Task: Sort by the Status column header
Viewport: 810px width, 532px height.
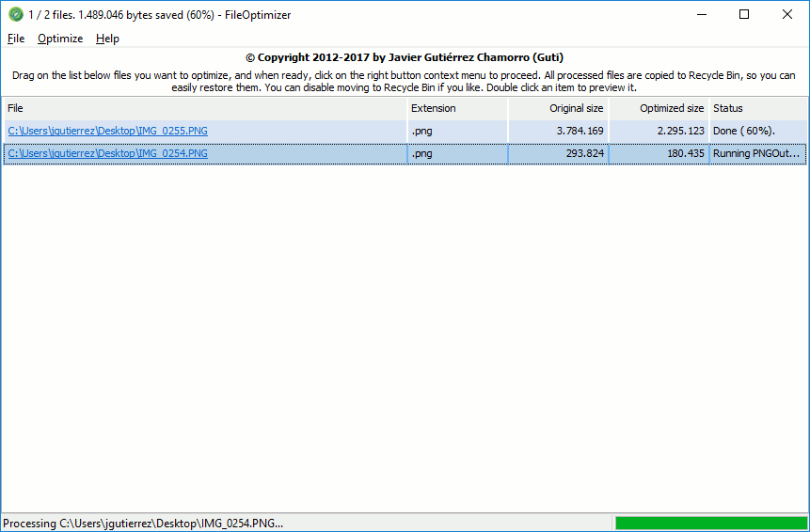Action: (x=758, y=108)
